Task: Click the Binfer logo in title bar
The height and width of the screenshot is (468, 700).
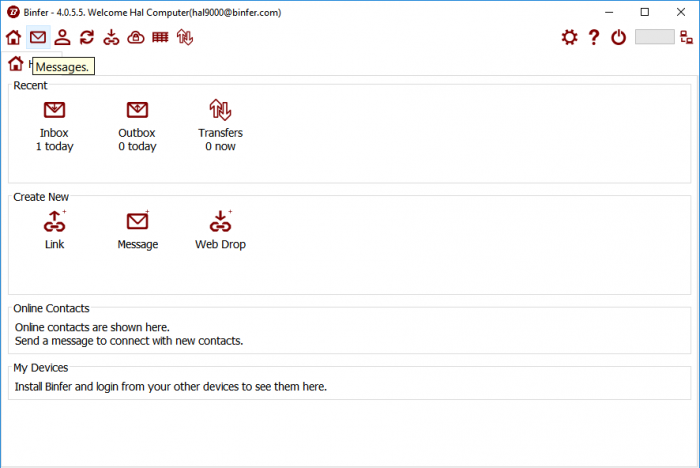Action: (13, 12)
